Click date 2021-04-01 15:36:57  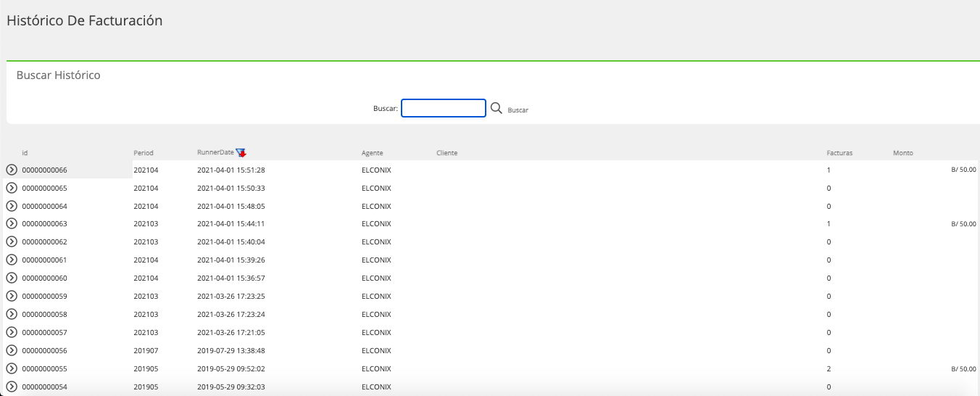coord(231,278)
